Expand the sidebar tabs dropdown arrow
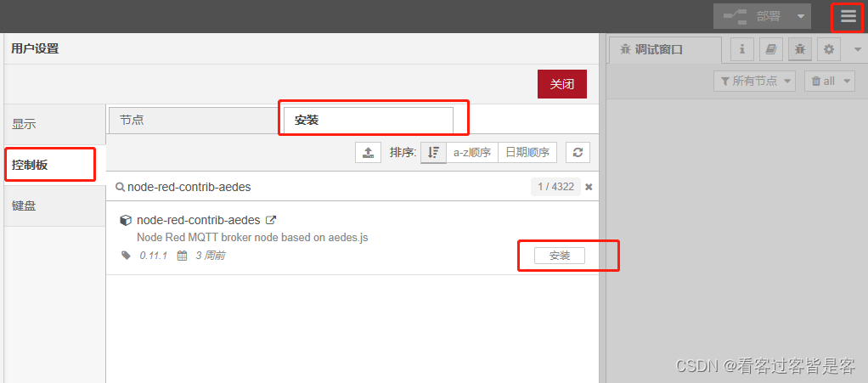The width and height of the screenshot is (868, 383). click(x=858, y=49)
